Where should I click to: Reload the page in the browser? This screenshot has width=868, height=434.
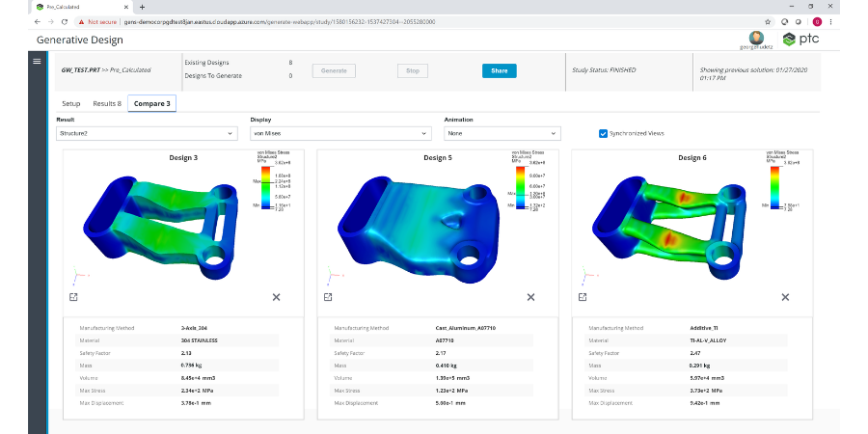click(x=65, y=20)
